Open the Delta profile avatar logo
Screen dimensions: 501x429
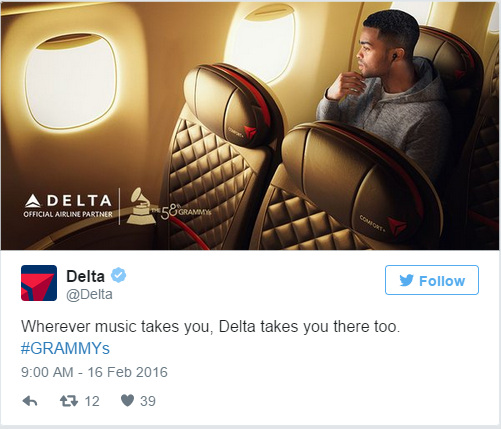point(39,283)
